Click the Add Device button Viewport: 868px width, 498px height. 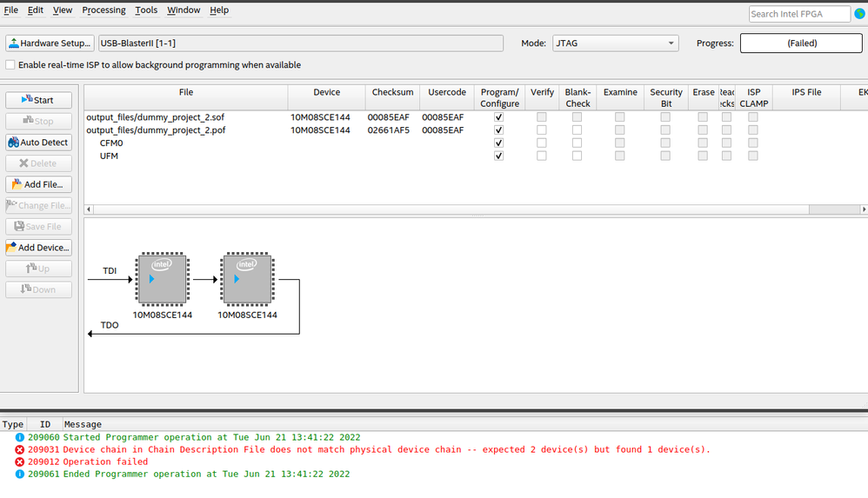pyautogui.click(x=38, y=248)
